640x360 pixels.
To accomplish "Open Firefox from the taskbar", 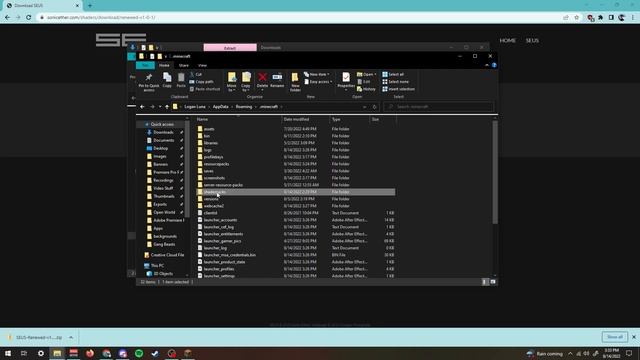I will tap(90, 353).
